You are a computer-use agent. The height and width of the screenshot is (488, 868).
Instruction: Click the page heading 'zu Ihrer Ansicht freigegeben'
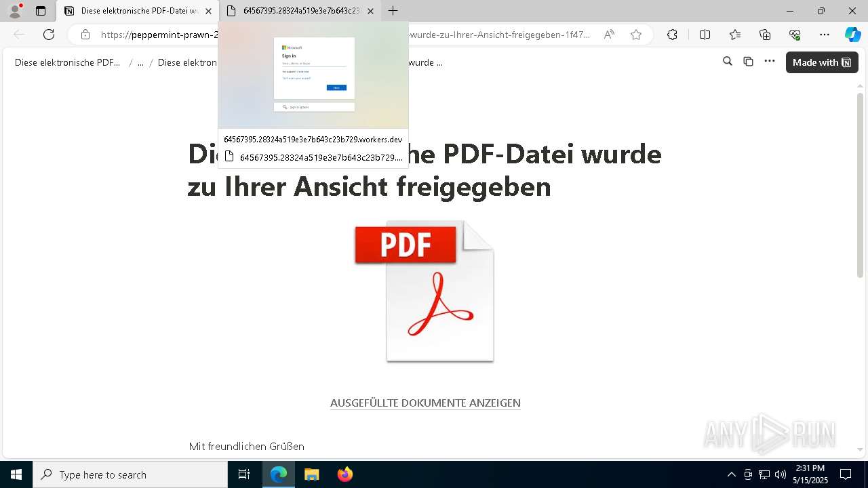tap(369, 186)
